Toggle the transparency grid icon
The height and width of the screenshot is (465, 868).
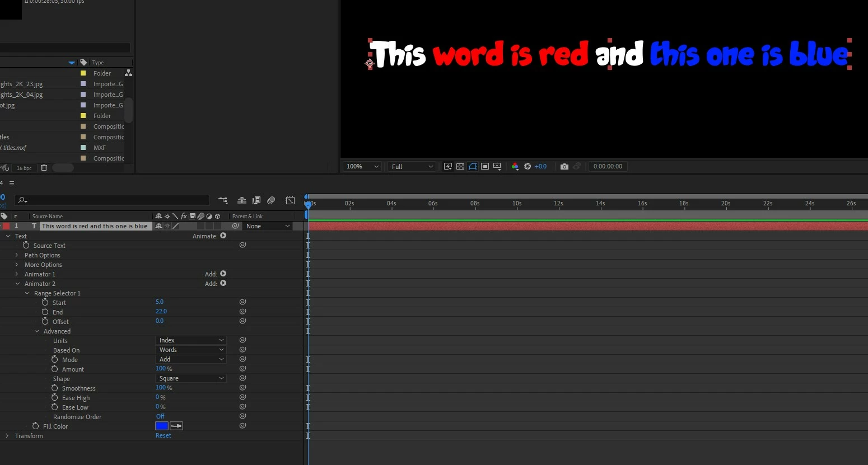pyautogui.click(x=460, y=166)
